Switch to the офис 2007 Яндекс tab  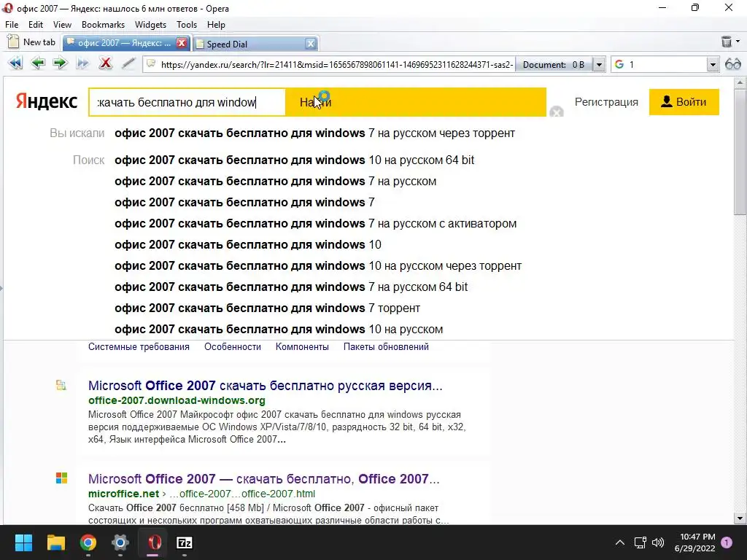pos(124,43)
